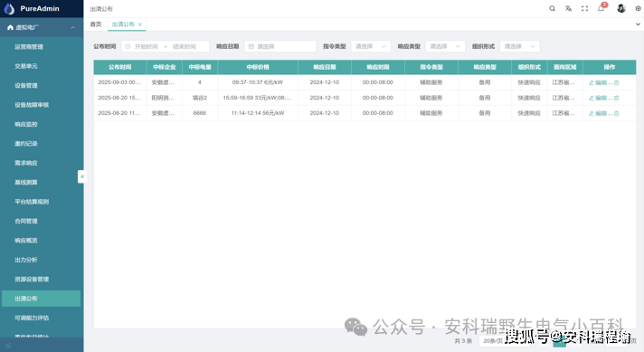Click the 6666 中标电量 cell
Image resolution: width=644 pixels, height=352 pixels.
[x=200, y=113]
